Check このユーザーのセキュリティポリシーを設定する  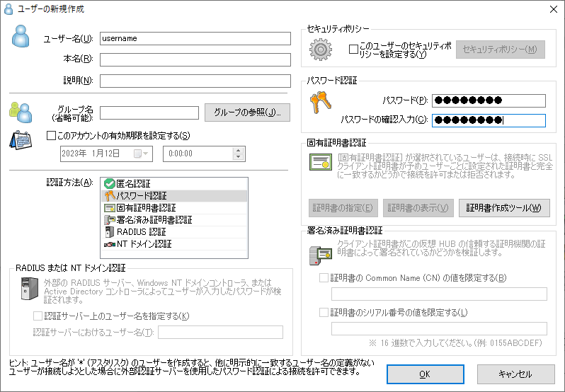[353, 50]
